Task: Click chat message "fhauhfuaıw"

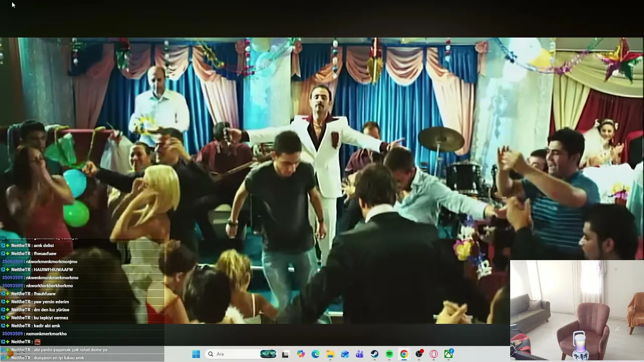Action: [45, 294]
